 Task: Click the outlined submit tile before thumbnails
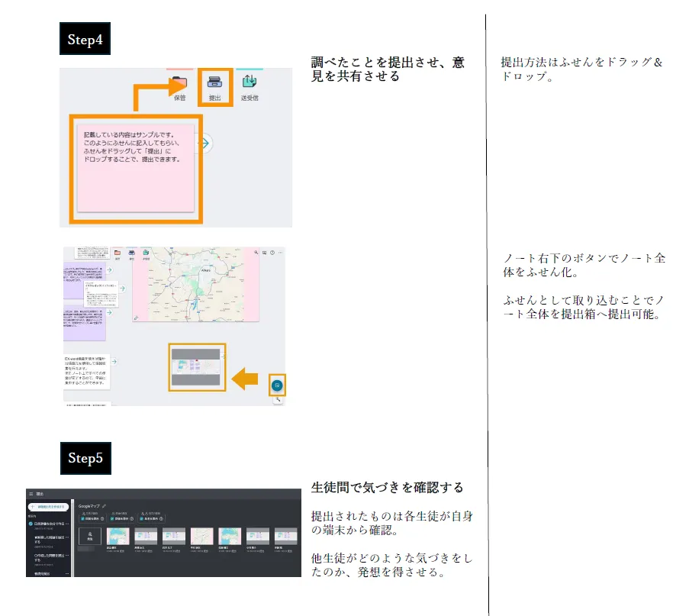90,537
